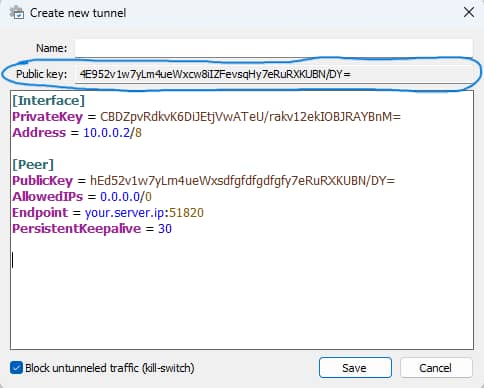Toggle Block untunneled traffic kill-switch checkbox
The height and width of the screenshot is (388, 484).
coord(16,368)
